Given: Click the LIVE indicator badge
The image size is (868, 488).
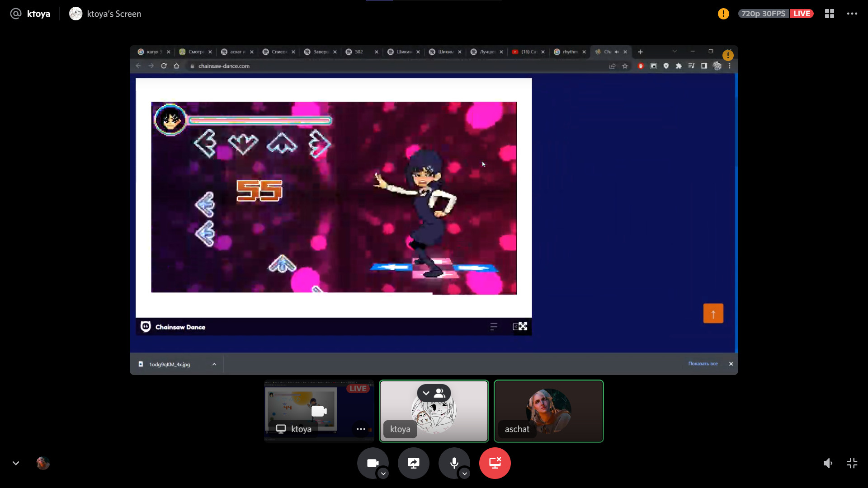Looking at the screenshot, I should pyautogui.click(x=802, y=14).
